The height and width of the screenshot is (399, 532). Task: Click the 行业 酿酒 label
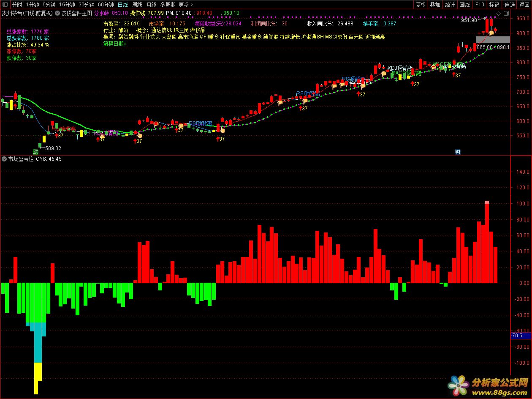coord(115,30)
